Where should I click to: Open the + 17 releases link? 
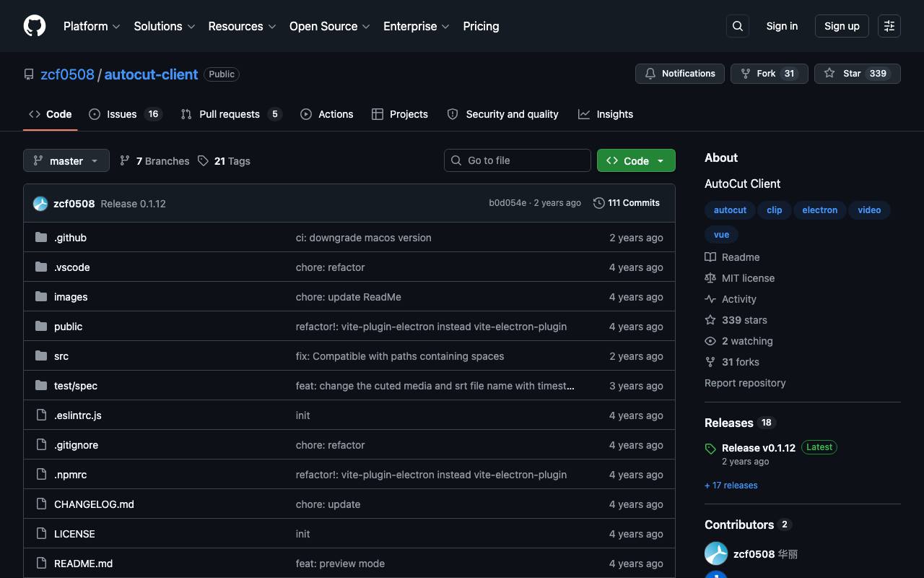(731, 486)
